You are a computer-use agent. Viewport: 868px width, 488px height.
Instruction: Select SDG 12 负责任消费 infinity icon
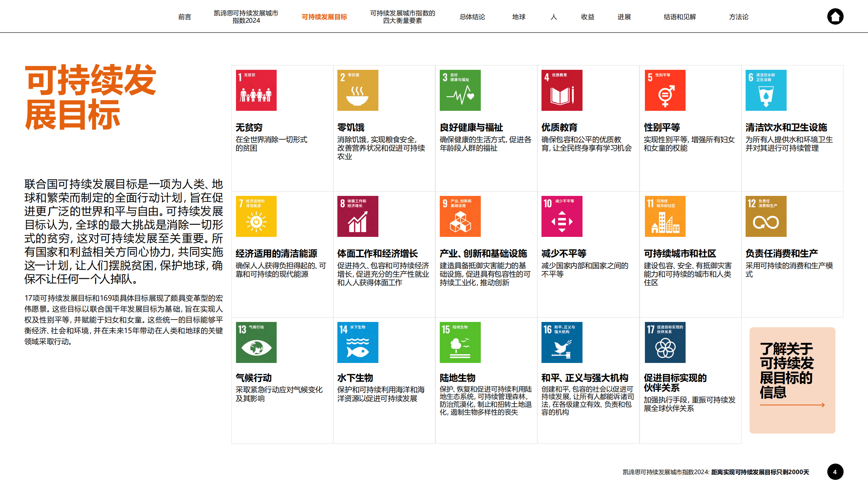tap(766, 216)
